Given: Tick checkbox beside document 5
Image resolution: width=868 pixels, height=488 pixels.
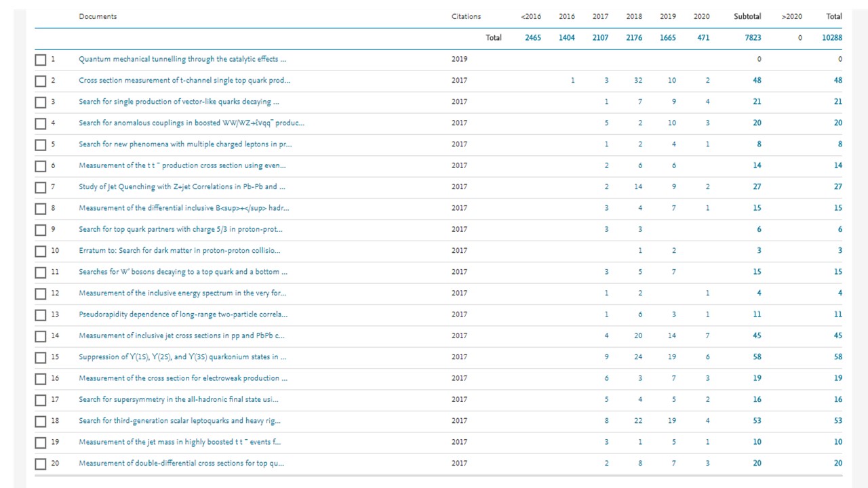Looking at the screenshot, I should point(41,145).
